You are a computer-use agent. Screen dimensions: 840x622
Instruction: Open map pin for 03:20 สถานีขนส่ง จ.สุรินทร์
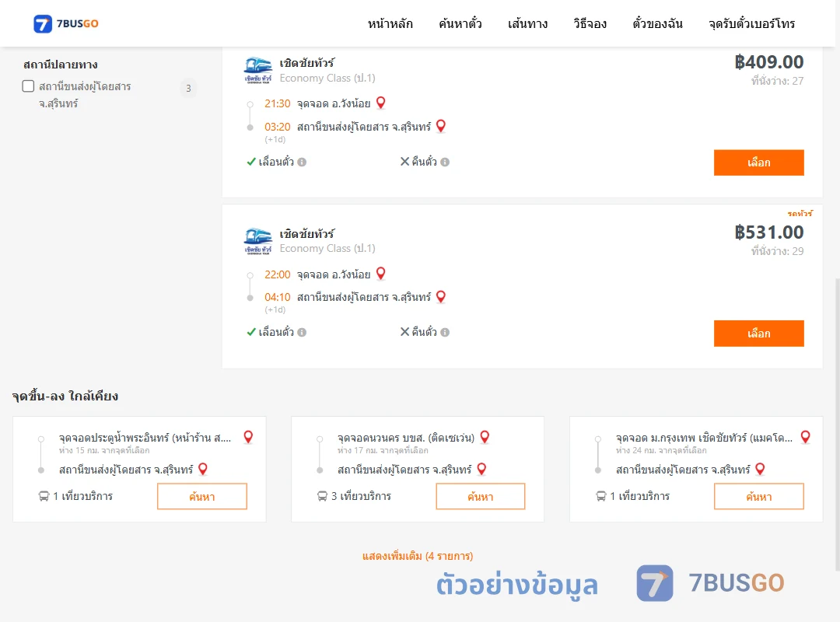coord(441,126)
